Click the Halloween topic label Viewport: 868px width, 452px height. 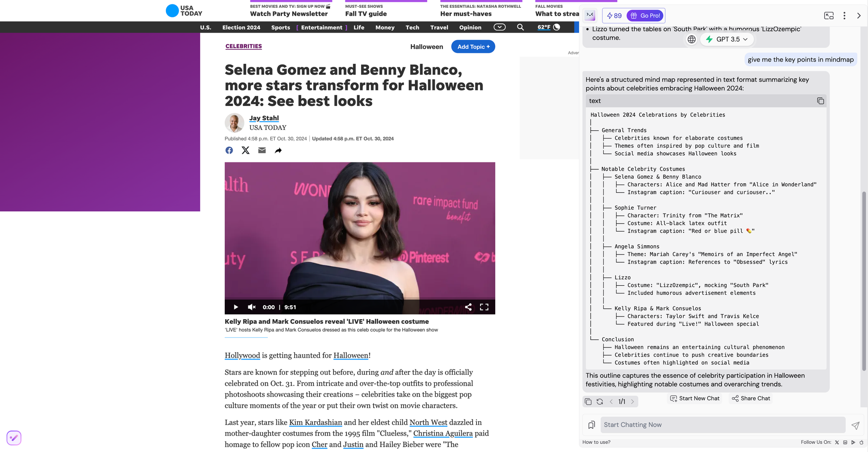[x=427, y=47]
